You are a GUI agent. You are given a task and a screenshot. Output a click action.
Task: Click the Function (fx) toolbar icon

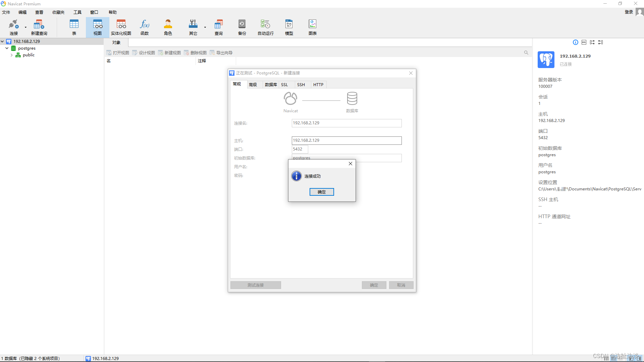[x=145, y=27]
